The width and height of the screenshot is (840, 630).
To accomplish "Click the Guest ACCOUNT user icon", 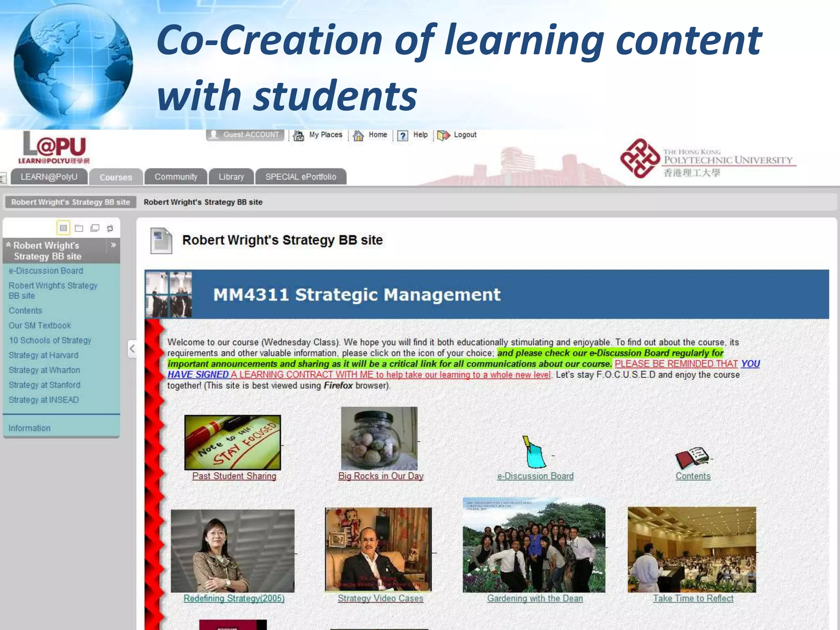I will coord(214,135).
